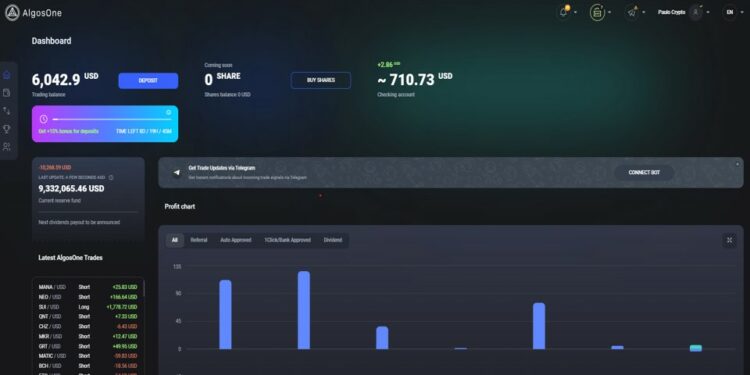750x375 pixels.
Task: Click the 0 SHARE balance value
Action: pyautogui.click(x=222, y=79)
